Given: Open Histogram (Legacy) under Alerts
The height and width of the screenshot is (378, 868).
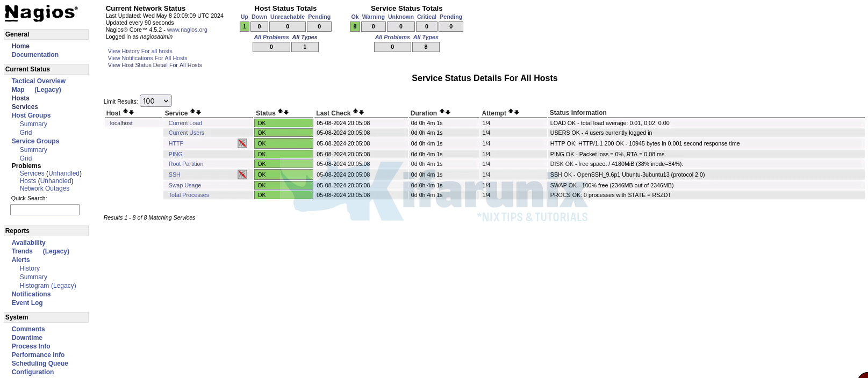Looking at the screenshot, I should click(48, 286).
